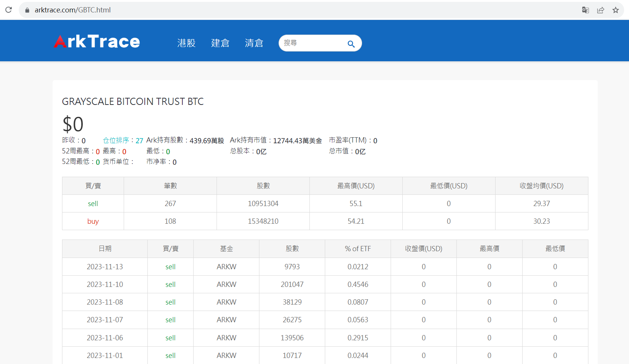Click the browser reload icon
Image resolution: width=629 pixels, height=364 pixels.
point(9,10)
